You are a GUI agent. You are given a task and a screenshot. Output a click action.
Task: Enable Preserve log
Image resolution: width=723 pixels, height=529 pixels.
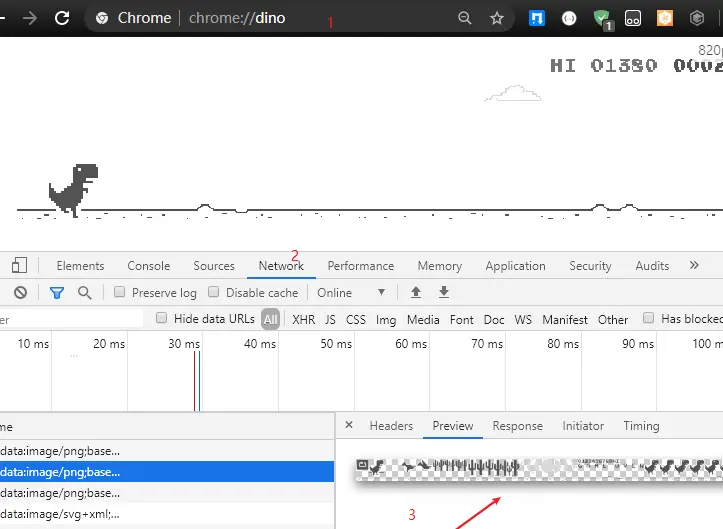point(119,292)
